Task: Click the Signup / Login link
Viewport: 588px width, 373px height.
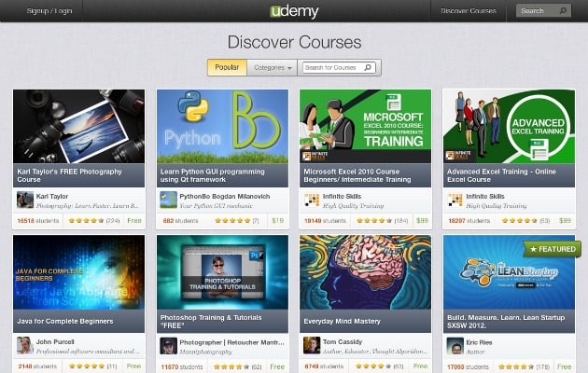Action: click(x=49, y=11)
